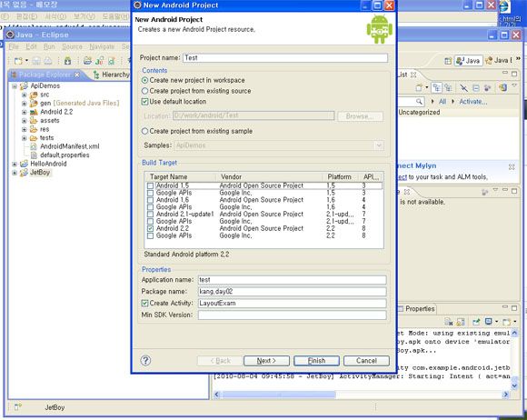Click the Vendor column header
This screenshot has height=420, width=527.
(269, 177)
